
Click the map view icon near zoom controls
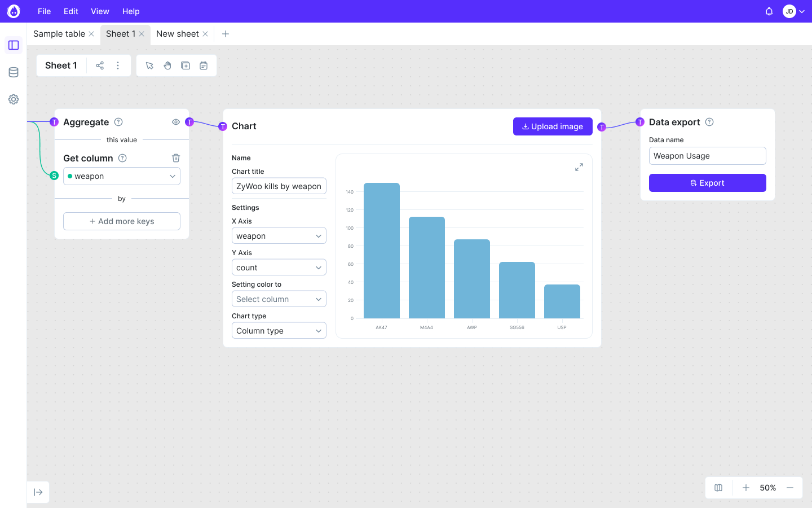click(x=718, y=488)
